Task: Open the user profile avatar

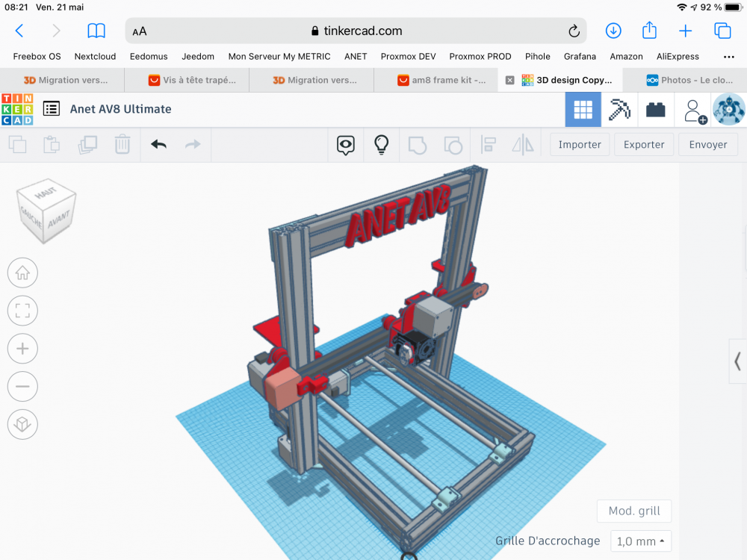Action: coord(728,110)
